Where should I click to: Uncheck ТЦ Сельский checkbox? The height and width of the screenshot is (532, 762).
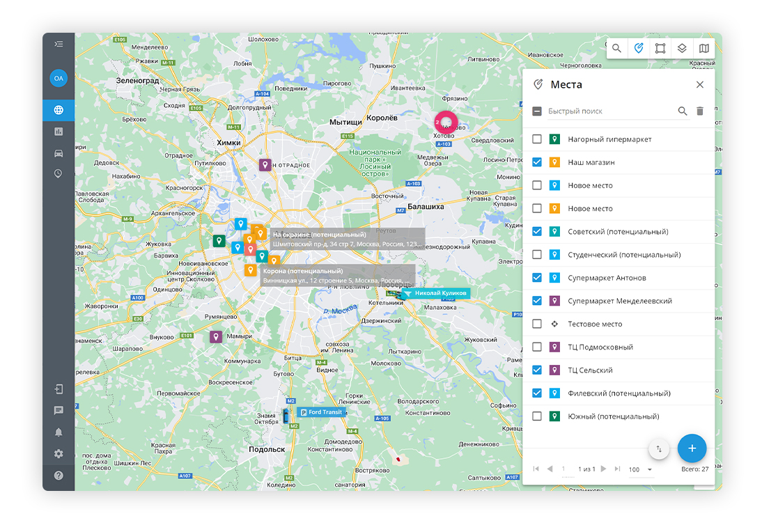point(537,370)
